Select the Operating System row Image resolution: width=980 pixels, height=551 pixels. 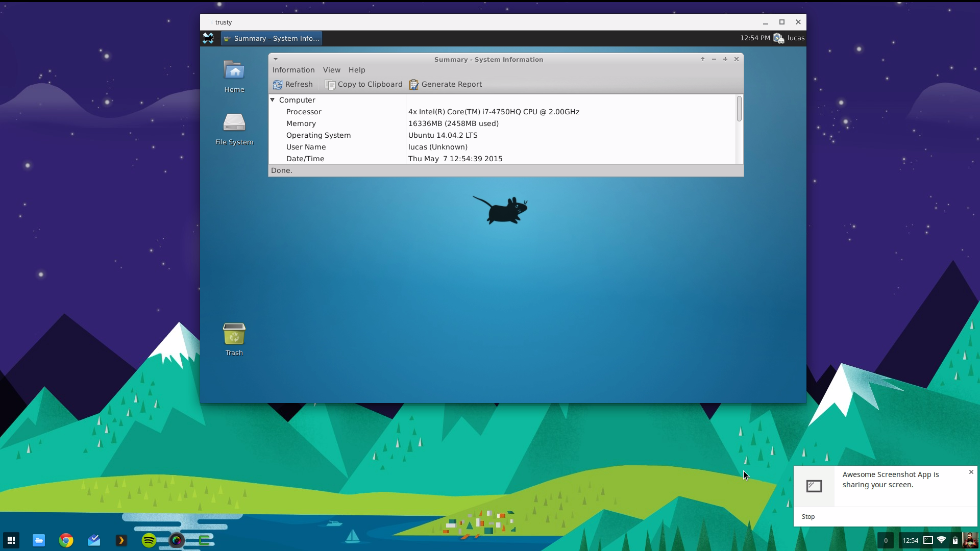(x=318, y=135)
